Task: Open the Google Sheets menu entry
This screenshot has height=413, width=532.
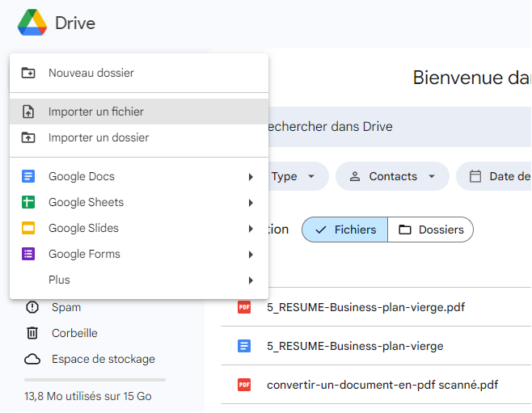Action: (139, 202)
